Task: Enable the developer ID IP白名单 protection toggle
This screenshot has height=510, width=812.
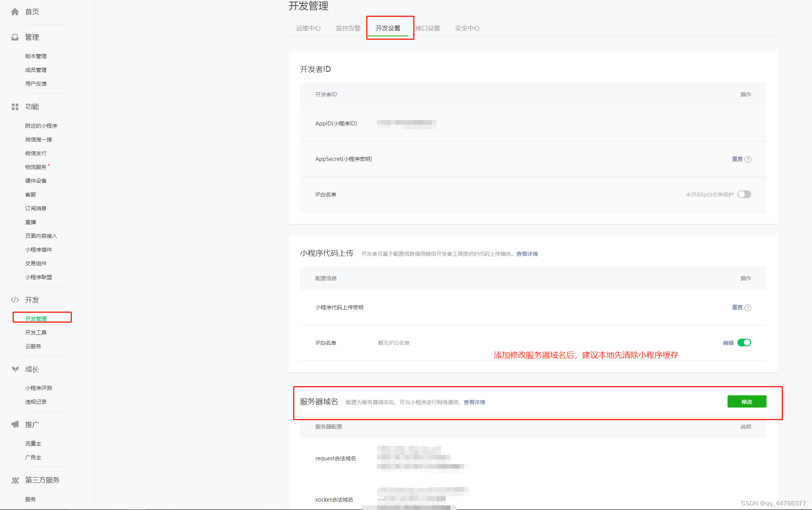Action: click(x=744, y=194)
